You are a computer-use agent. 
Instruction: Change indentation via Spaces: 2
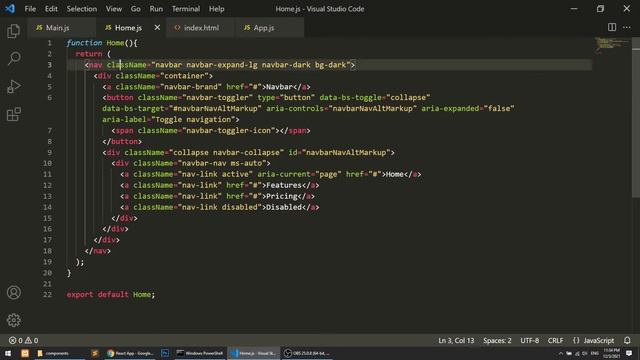497,340
